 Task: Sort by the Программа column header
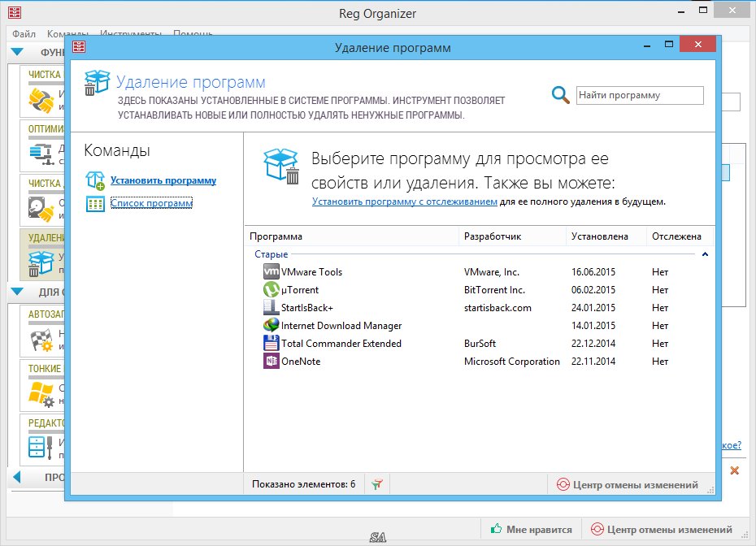pyautogui.click(x=351, y=236)
